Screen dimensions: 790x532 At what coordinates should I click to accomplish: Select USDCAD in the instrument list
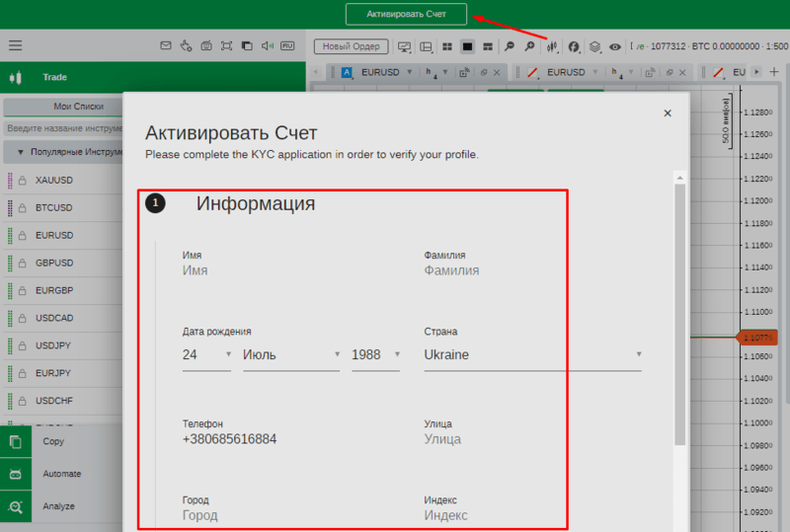(63, 318)
